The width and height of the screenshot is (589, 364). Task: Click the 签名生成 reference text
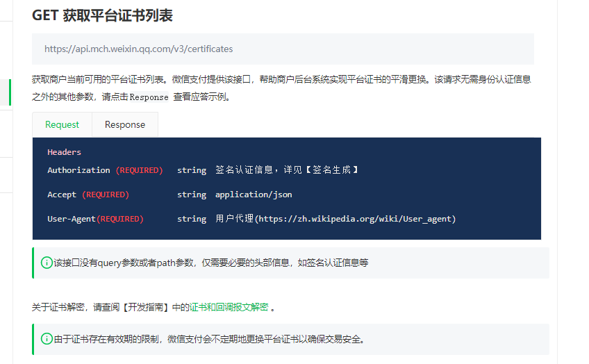(x=332, y=170)
